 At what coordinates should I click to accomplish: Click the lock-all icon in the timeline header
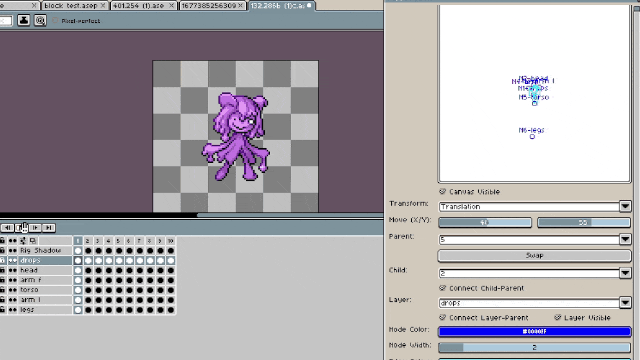[2, 241]
